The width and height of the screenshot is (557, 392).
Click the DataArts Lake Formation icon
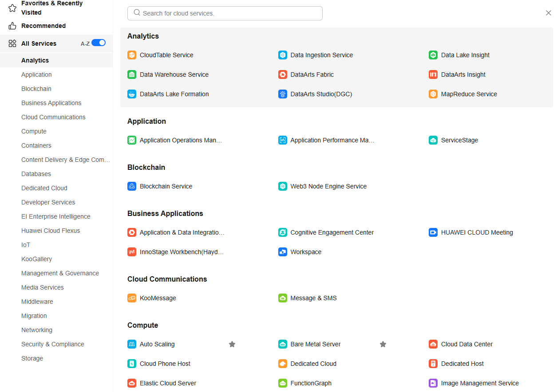coord(132,94)
